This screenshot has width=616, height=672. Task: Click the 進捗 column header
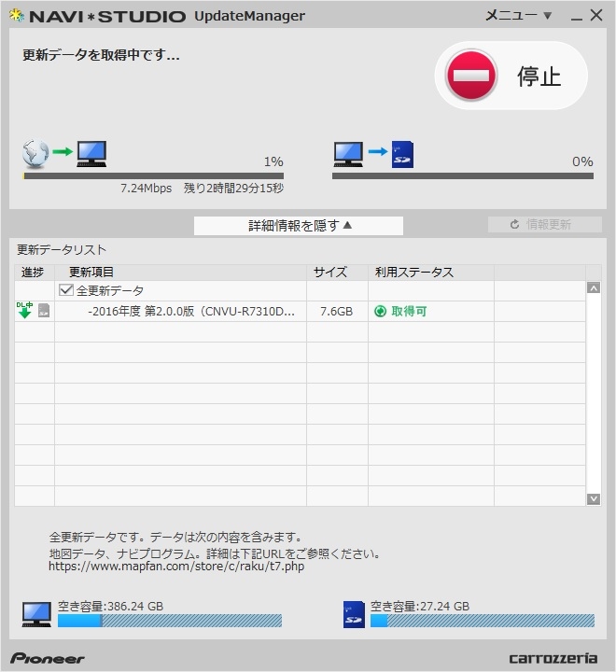[x=35, y=273]
